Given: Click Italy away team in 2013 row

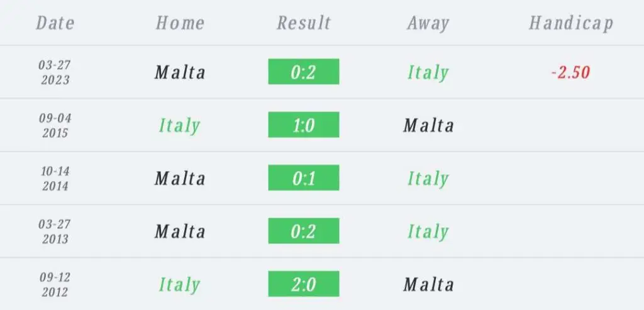Looking at the screenshot, I should (428, 233).
